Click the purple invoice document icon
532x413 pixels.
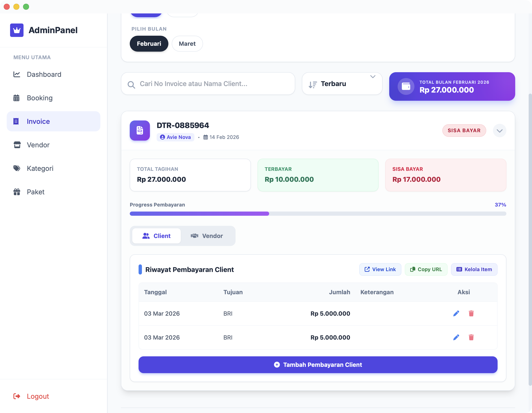[140, 131]
